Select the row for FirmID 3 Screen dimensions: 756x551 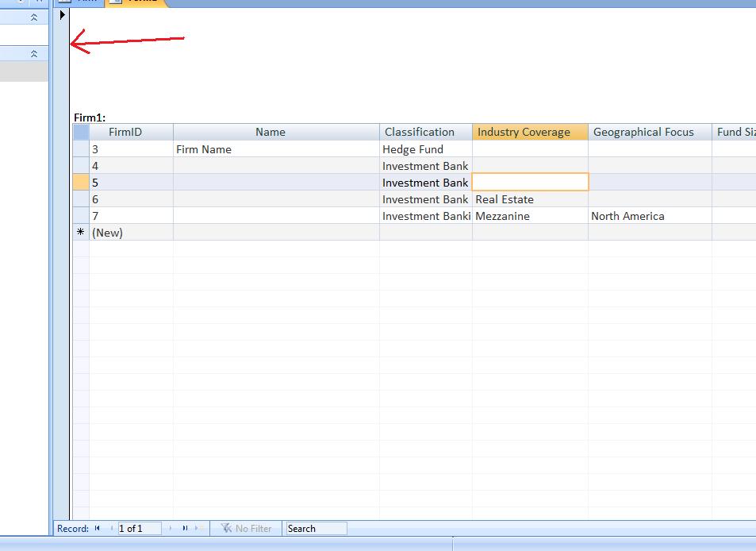pyautogui.click(x=81, y=149)
